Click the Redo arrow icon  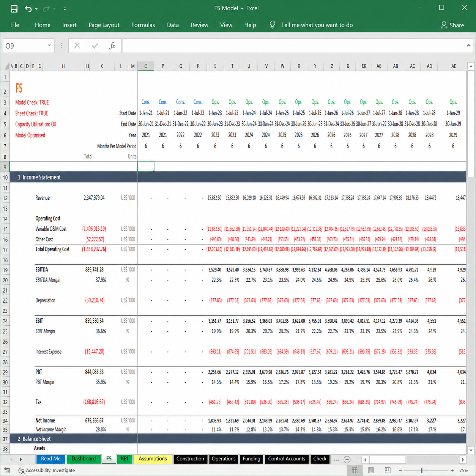[x=46, y=8]
